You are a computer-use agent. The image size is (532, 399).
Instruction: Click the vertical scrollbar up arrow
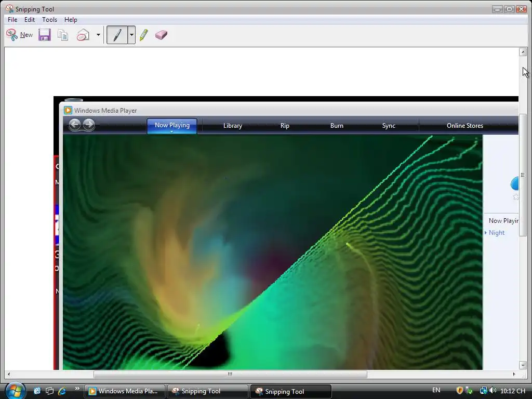523,52
